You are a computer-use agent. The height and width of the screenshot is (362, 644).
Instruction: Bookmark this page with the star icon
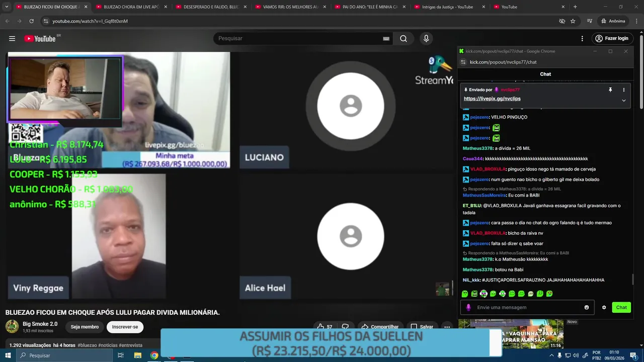(x=573, y=21)
